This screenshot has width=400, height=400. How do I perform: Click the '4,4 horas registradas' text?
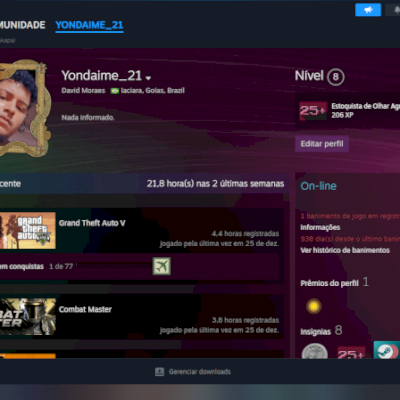[x=245, y=233]
